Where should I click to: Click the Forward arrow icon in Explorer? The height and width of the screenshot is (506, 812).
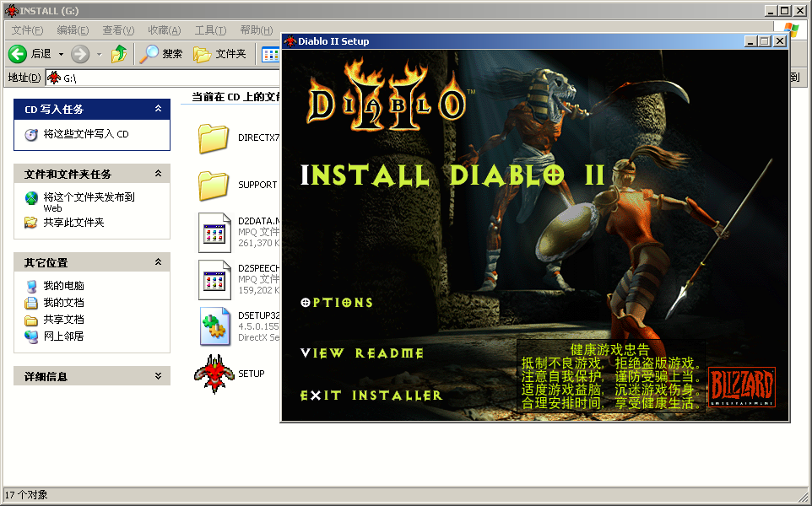tap(80, 54)
